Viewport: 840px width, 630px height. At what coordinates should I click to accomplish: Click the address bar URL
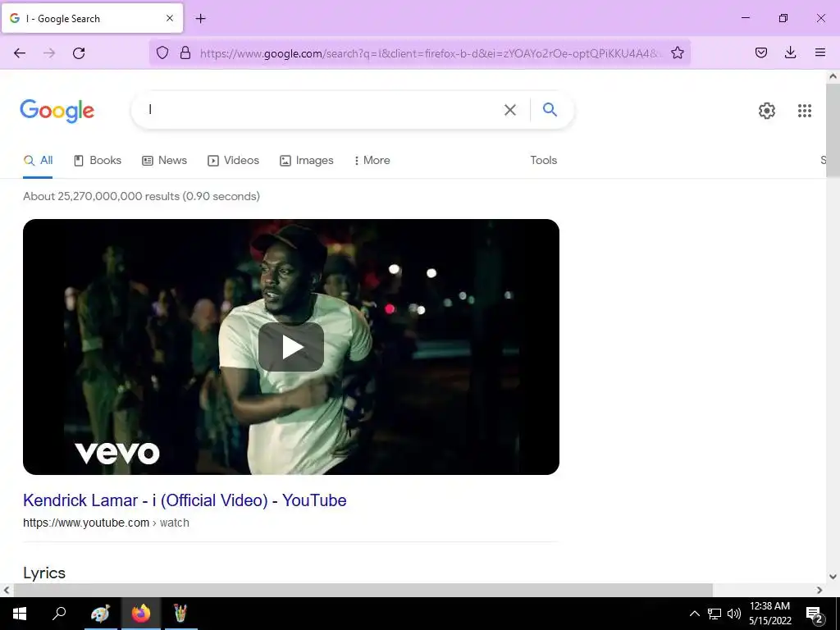click(431, 53)
